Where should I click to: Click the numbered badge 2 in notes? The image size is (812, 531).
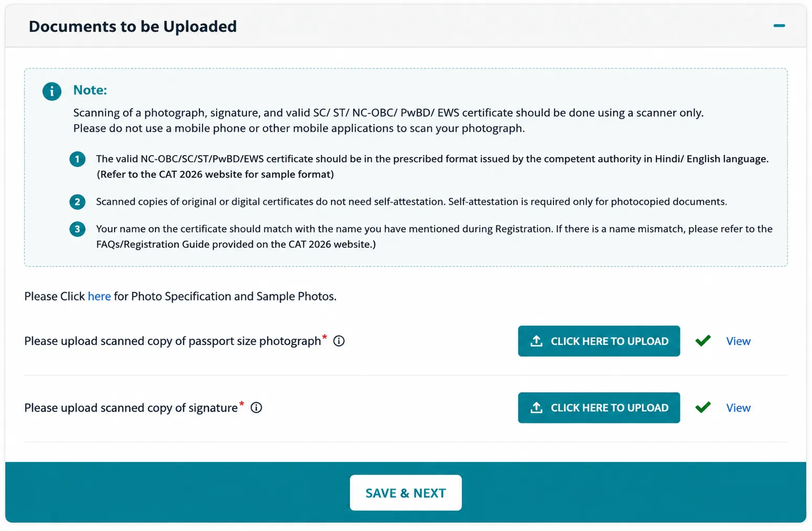click(77, 202)
